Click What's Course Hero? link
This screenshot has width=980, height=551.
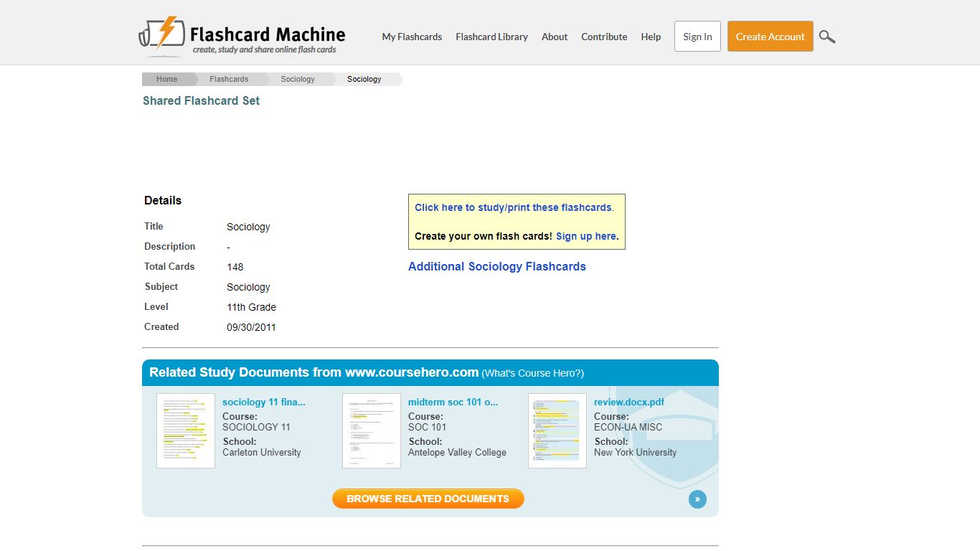tap(533, 373)
